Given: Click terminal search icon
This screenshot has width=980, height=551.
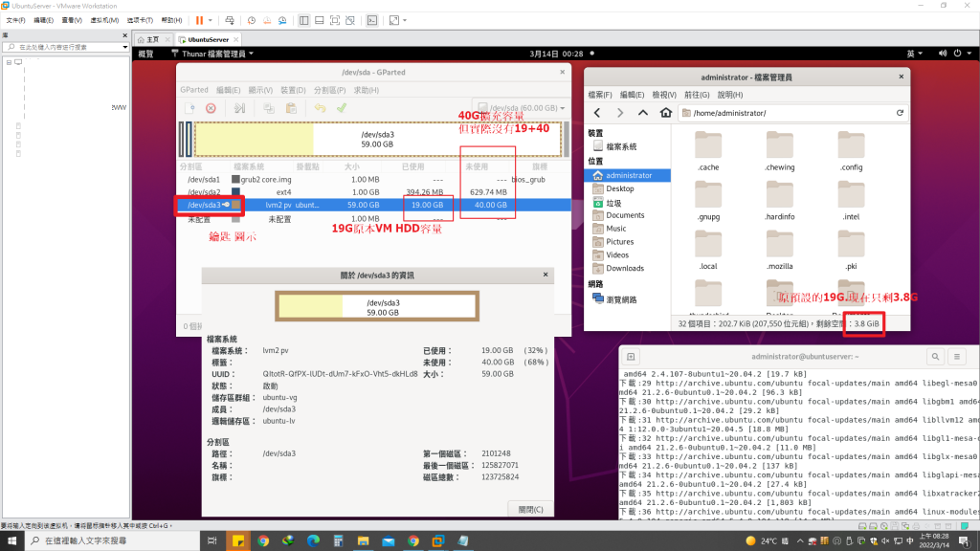Looking at the screenshot, I should coord(935,357).
